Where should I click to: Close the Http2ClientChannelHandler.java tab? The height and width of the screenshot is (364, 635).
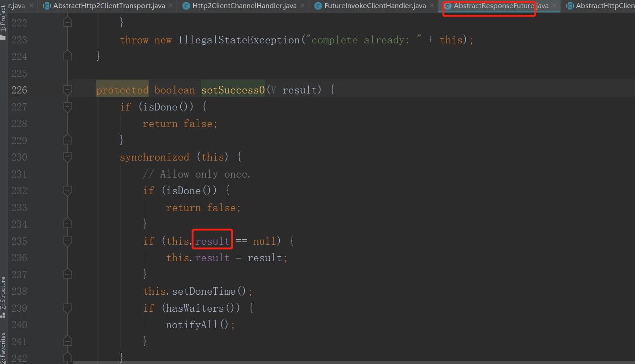[x=303, y=6]
